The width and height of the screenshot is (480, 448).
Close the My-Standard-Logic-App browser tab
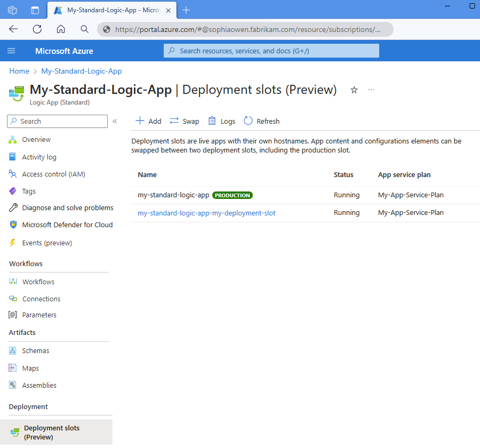coord(169,11)
